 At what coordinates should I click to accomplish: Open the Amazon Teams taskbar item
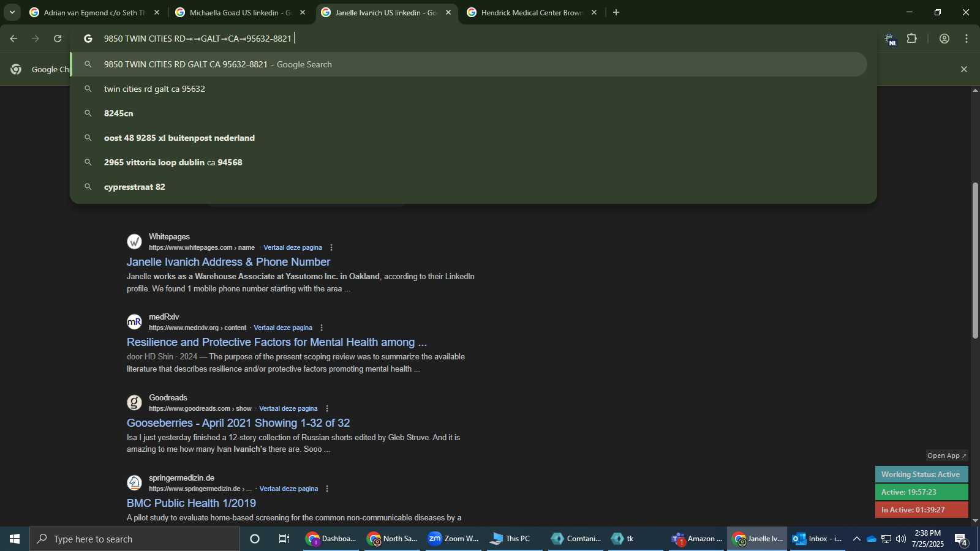point(697,539)
